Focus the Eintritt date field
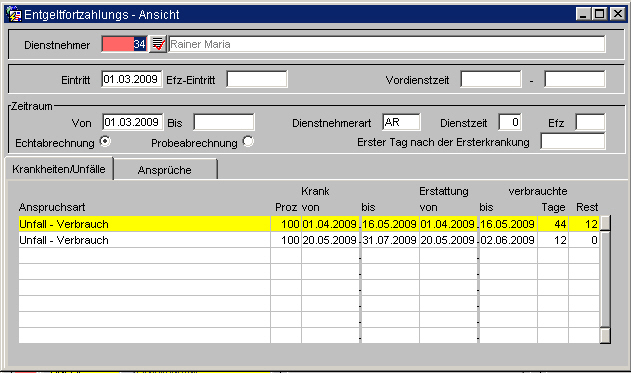 point(132,79)
